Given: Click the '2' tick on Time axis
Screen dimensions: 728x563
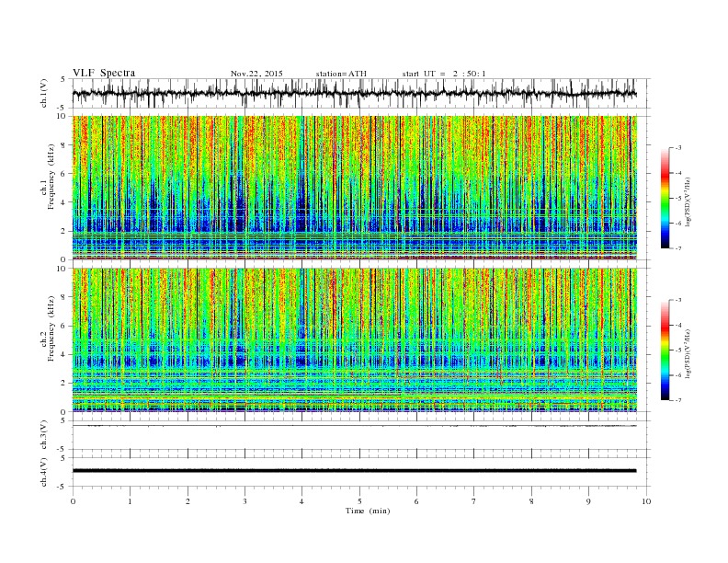Looking at the screenshot, I should click(188, 501).
